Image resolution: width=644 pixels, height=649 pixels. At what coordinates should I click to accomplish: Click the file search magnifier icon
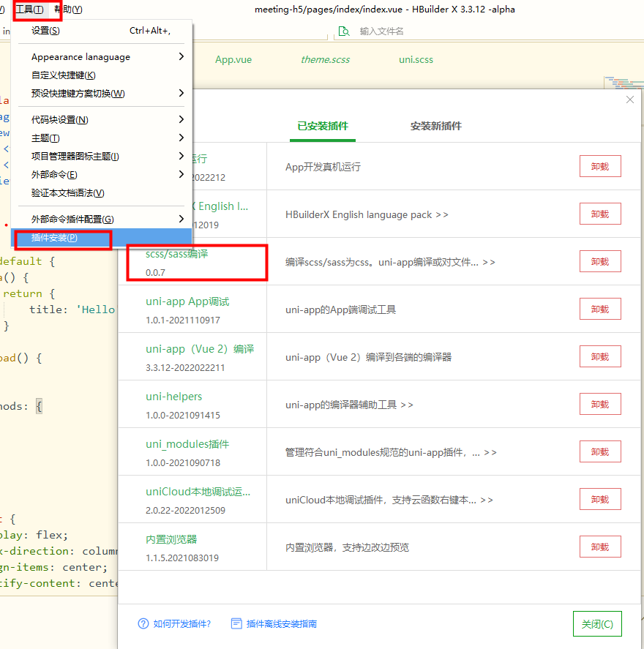click(344, 31)
